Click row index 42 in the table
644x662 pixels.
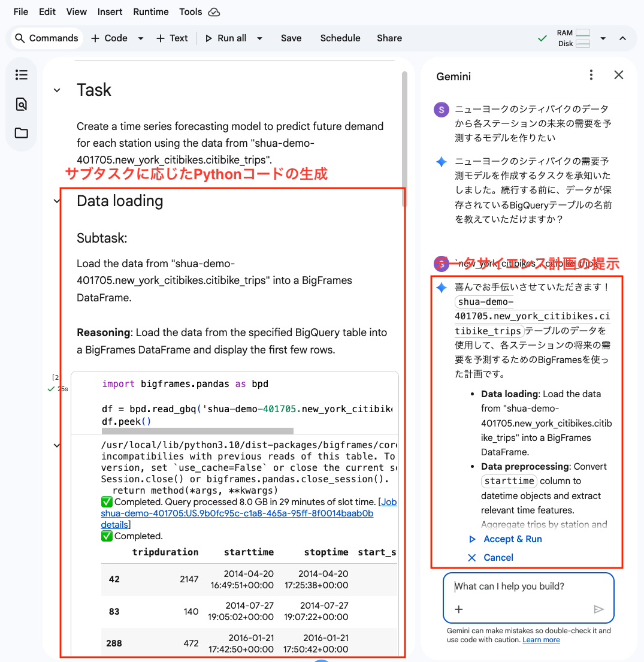click(114, 579)
